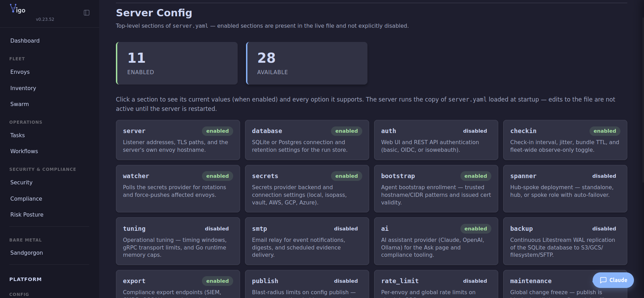Select the 11 Enabled stat card
This screenshot has width=644, height=298.
pos(177,63)
